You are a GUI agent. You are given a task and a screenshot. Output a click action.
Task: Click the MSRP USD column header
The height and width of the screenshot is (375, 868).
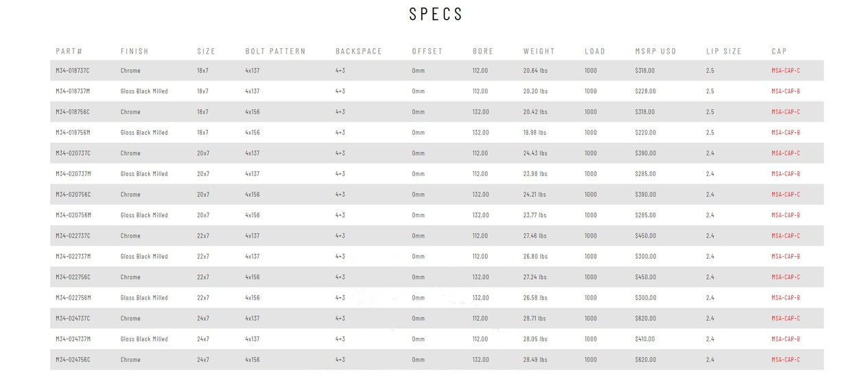tap(655, 52)
